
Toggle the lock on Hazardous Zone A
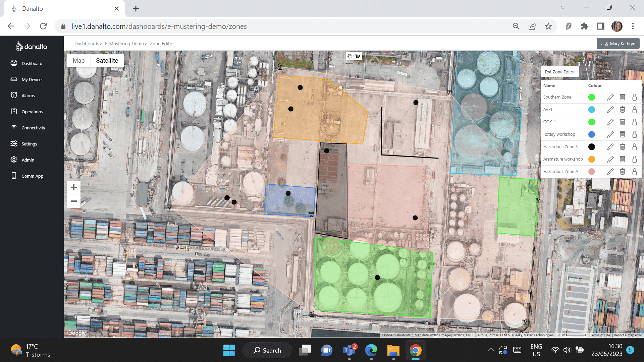635,172
